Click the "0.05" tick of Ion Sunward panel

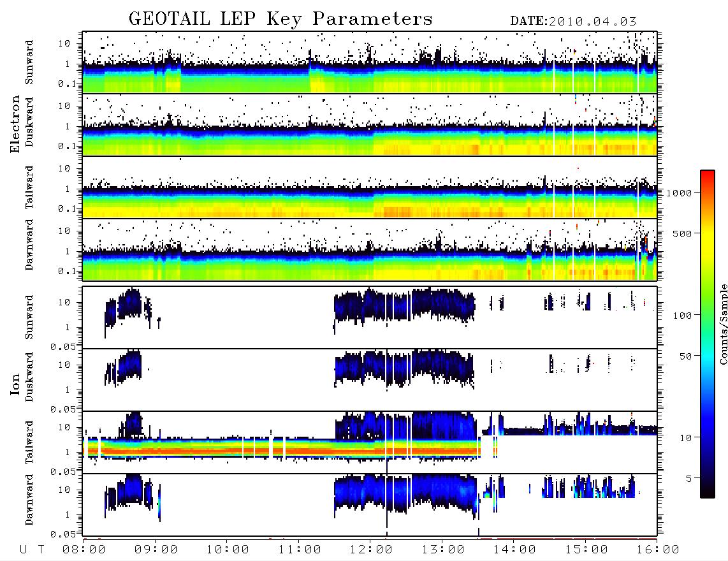pyautogui.click(x=62, y=347)
